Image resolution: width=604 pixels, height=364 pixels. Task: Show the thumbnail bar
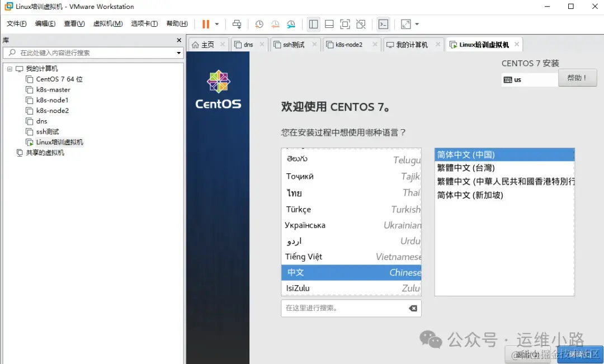pos(329,24)
